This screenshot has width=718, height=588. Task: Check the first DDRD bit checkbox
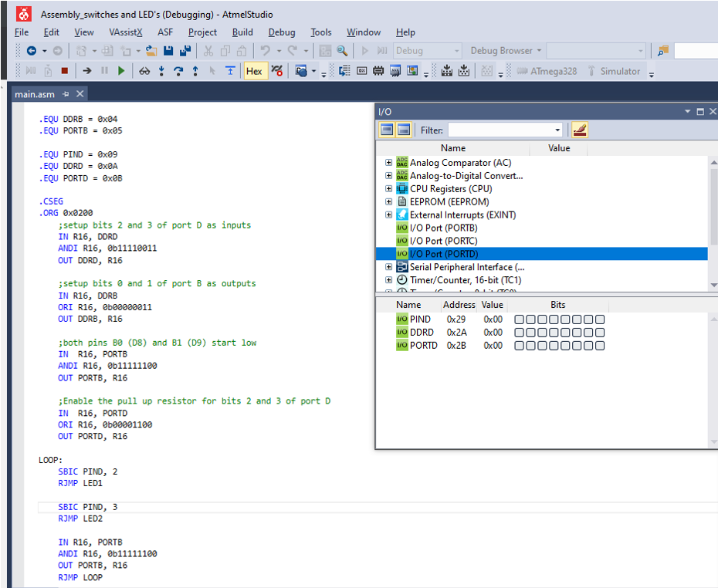(x=519, y=332)
